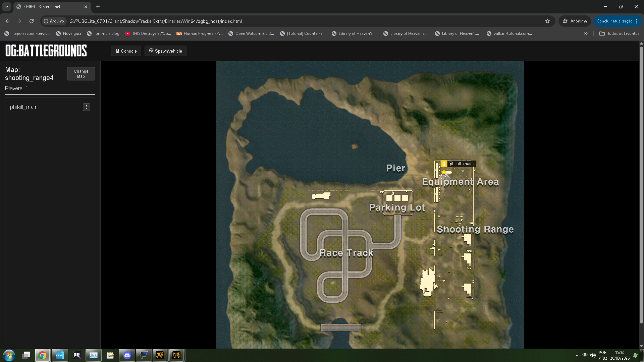The width and height of the screenshot is (644, 362).
Task: Open Tommo's blog bookmark
Action: click(103, 34)
